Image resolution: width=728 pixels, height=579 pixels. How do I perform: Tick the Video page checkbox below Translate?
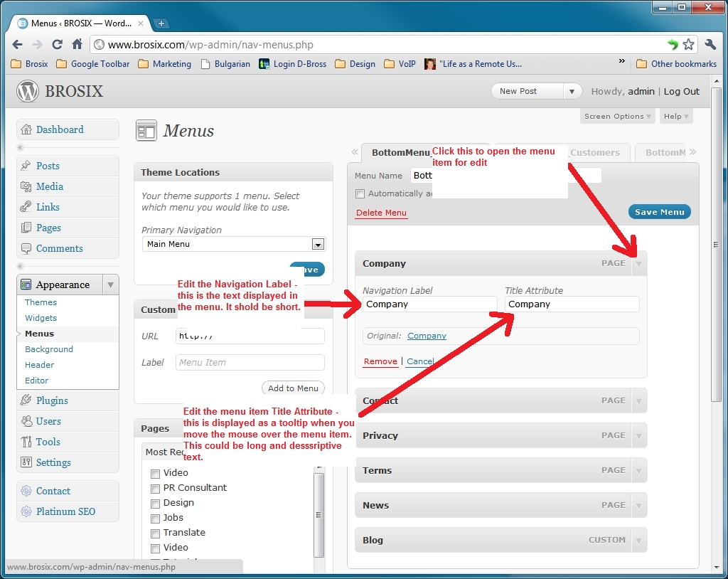pos(155,548)
